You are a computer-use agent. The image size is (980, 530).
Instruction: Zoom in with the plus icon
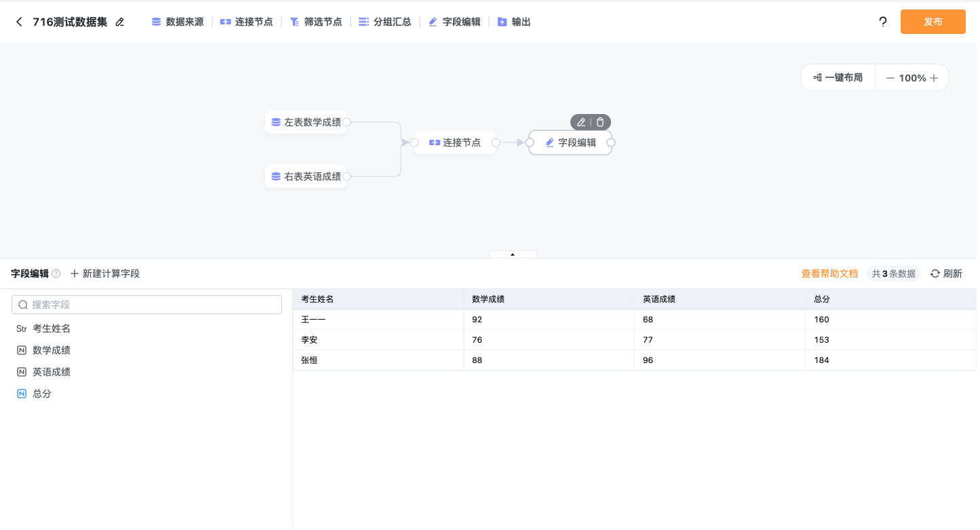point(934,78)
